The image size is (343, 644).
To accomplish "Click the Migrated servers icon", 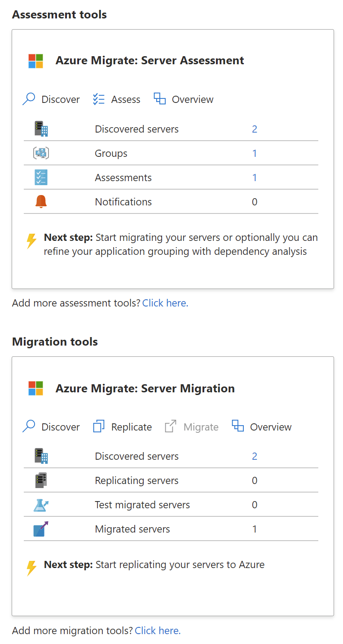I will click(x=41, y=529).
